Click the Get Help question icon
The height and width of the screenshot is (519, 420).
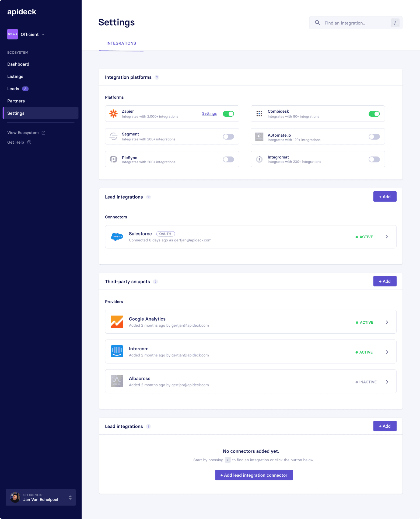tap(29, 142)
